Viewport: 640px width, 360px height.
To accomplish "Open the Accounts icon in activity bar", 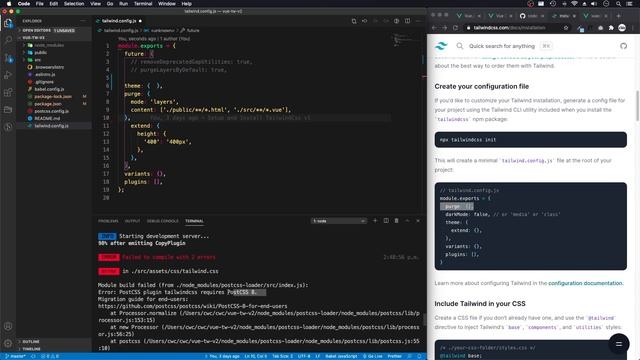I will click(x=8, y=326).
